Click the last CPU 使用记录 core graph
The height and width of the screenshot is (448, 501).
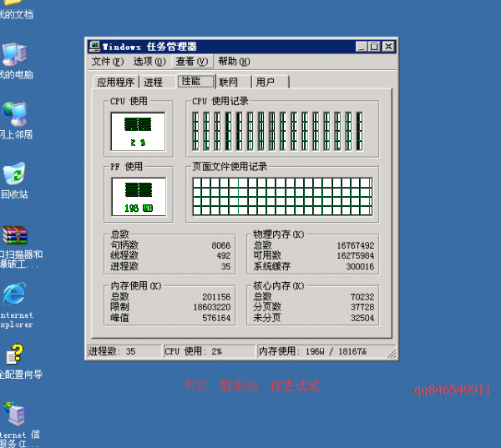click(x=360, y=131)
